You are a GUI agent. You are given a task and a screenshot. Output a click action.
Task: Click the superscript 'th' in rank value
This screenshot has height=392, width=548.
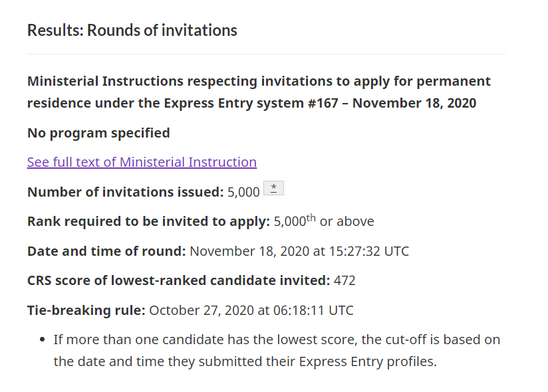(311, 218)
